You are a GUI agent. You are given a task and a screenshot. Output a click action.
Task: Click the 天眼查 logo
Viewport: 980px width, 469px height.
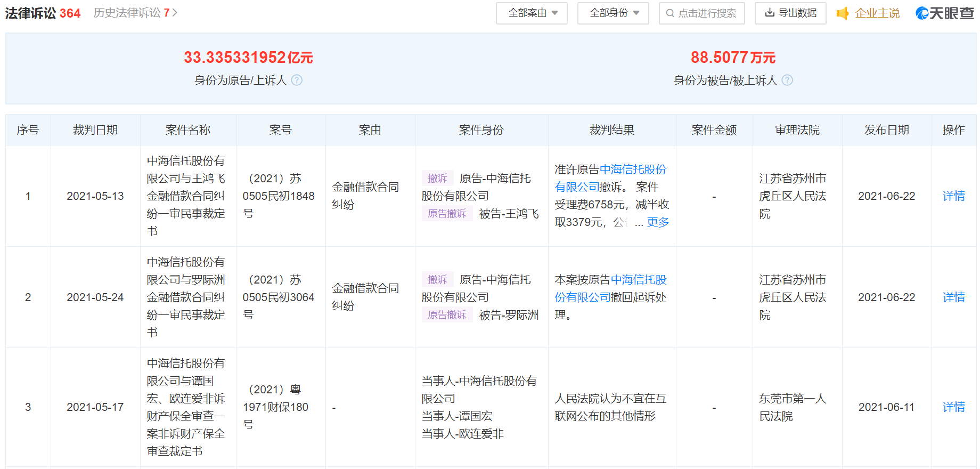(x=945, y=13)
